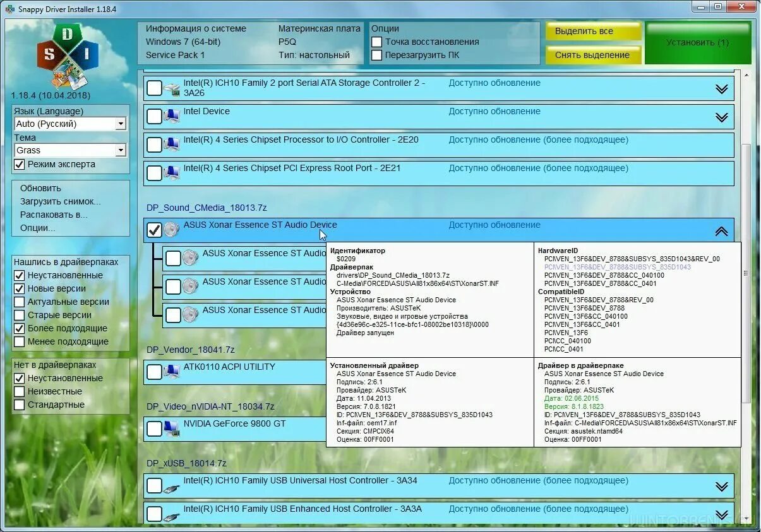The height and width of the screenshot is (532, 761).
Task: Toggle 'Новые версии' filter checkbox
Action: click(x=20, y=288)
